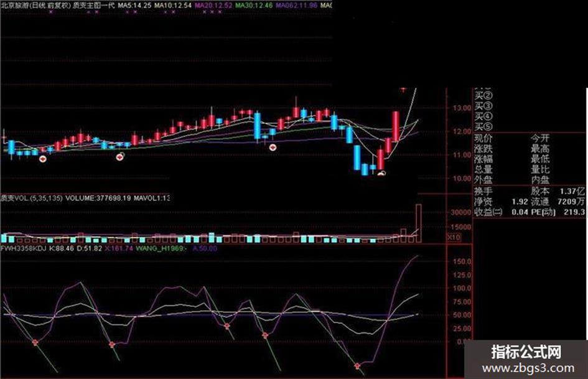This screenshot has height=379, width=588.
Task: Click the 收益(二) 0.04 value
Action: coord(501,212)
